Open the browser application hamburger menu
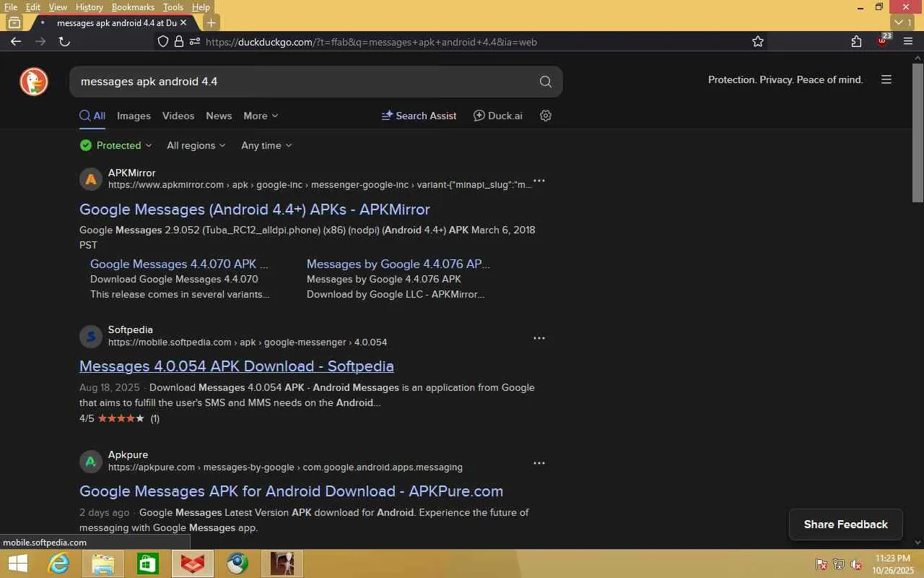Image resolution: width=924 pixels, height=578 pixels. coord(908,41)
